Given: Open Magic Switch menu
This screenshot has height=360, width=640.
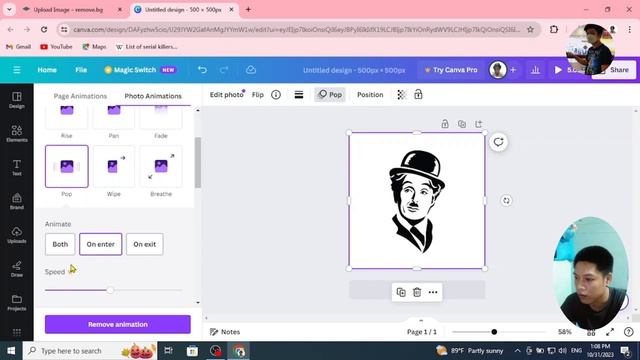Looking at the screenshot, I should pyautogui.click(x=140, y=70).
